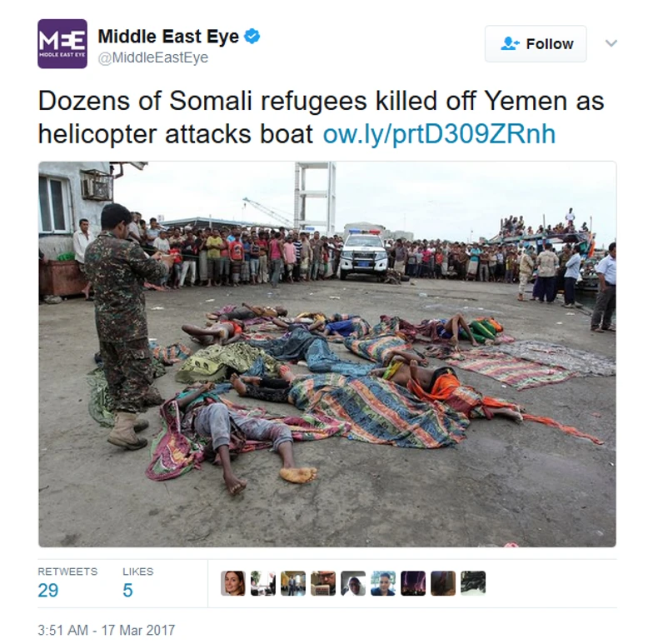658x644 pixels.
Task: Open the black and white rocky avatar
Action: point(473,583)
